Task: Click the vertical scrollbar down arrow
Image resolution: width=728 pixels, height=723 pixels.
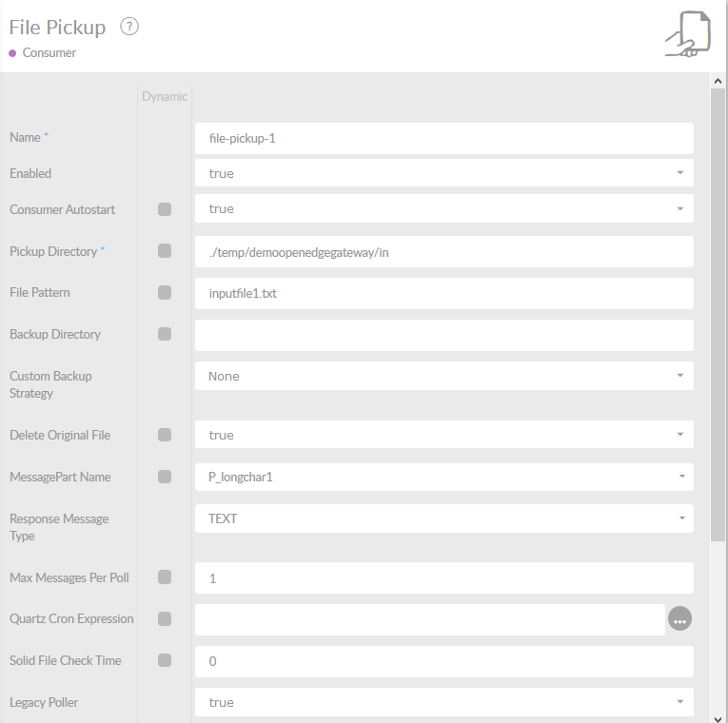Action: coord(718,715)
